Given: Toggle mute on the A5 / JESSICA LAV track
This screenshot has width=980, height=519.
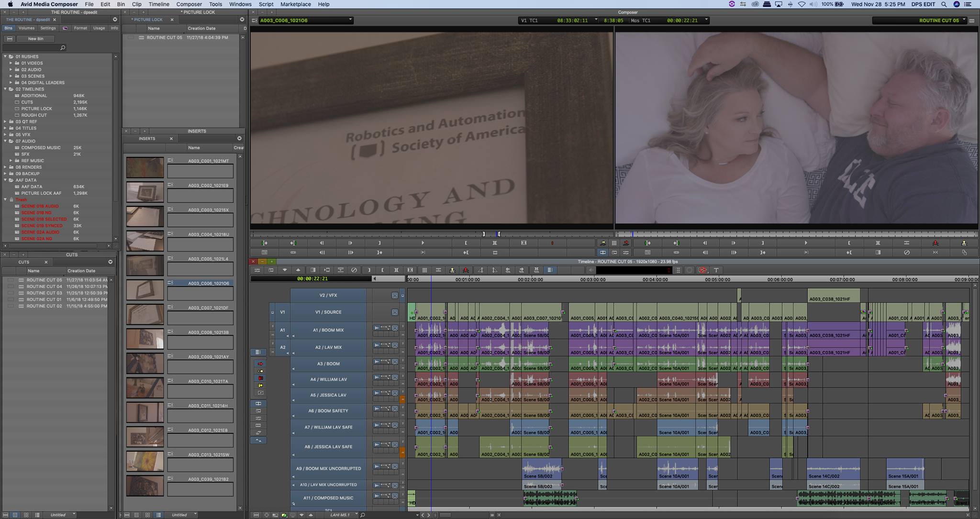Looking at the screenshot, I should (402, 398).
